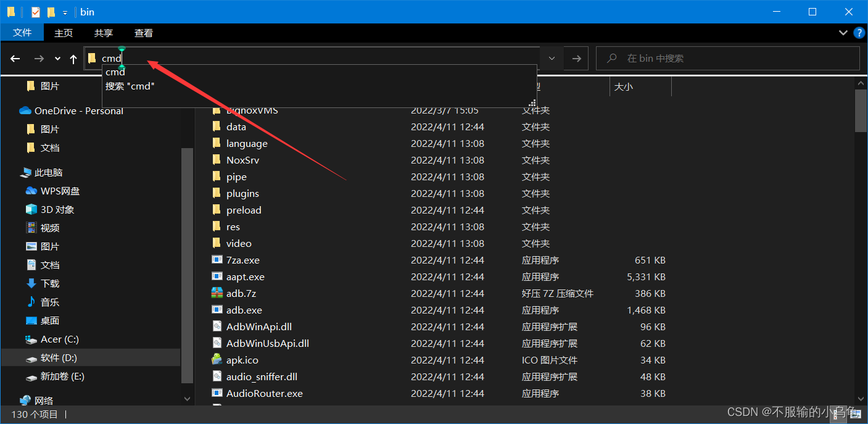
Task: Open the recent locations dropdown arrow
Action: pyautogui.click(x=57, y=59)
